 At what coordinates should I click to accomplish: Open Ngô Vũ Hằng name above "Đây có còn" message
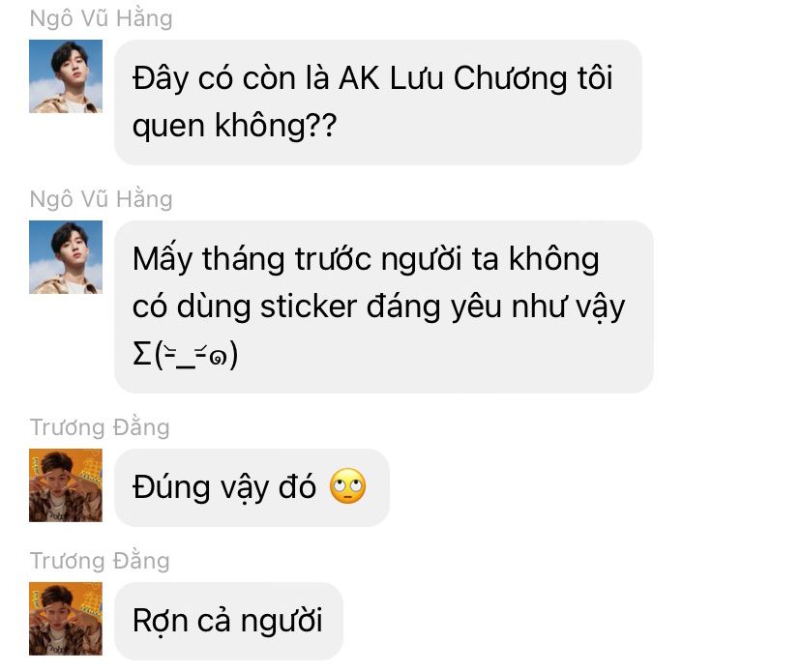pos(102,19)
